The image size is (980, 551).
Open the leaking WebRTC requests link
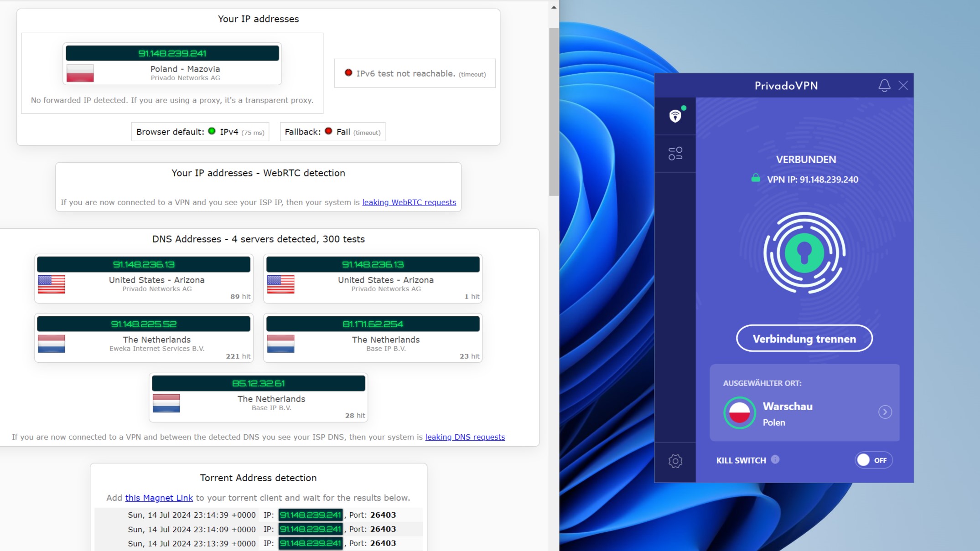click(409, 202)
